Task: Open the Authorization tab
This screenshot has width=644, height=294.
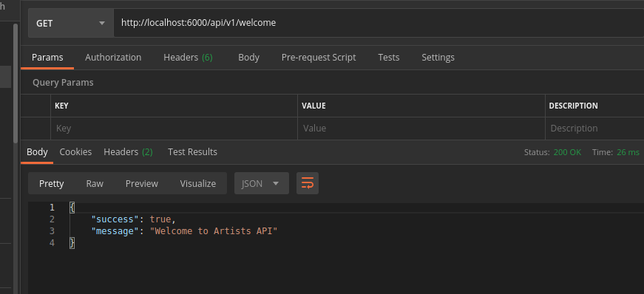Action: click(x=113, y=58)
